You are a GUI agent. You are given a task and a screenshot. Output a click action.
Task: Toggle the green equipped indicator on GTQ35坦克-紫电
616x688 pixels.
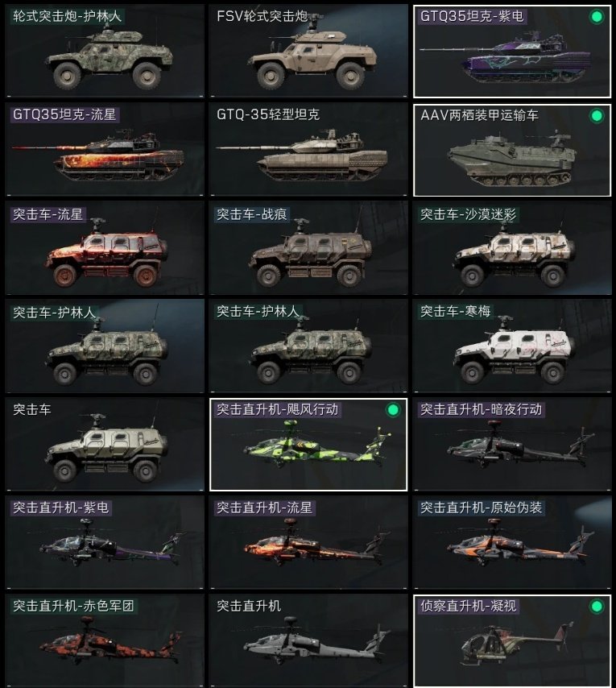596,17
